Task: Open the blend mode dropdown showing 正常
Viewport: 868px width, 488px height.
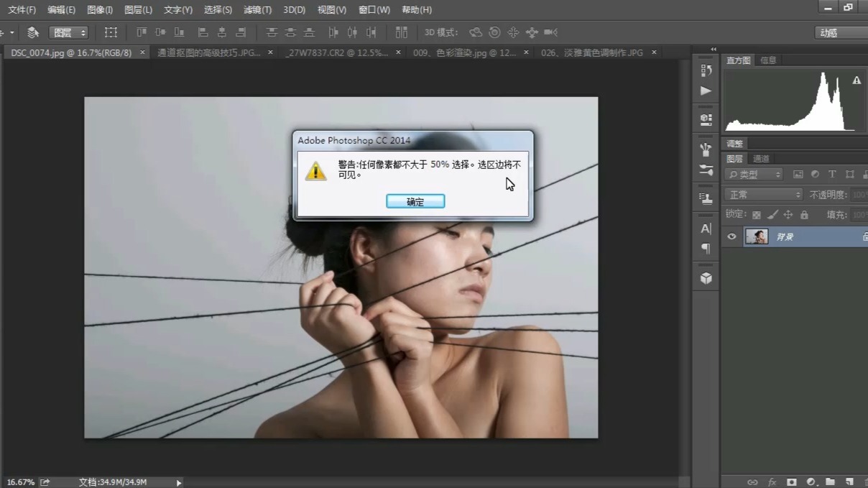Action: [x=763, y=194]
